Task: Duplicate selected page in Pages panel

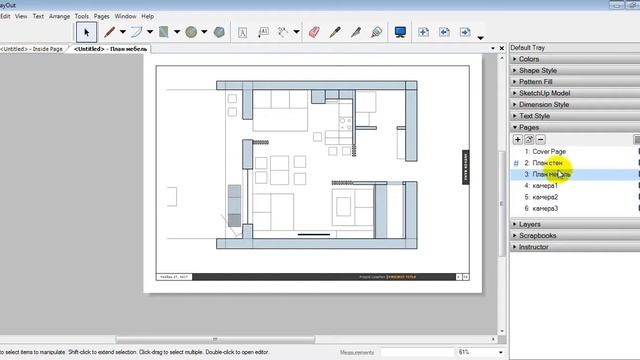Action: (529, 140)
